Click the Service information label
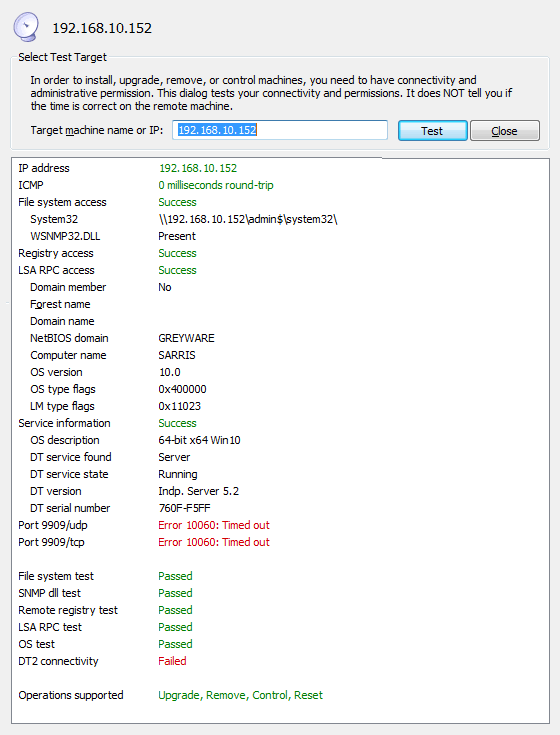560x735 pixels. point(64,423)
